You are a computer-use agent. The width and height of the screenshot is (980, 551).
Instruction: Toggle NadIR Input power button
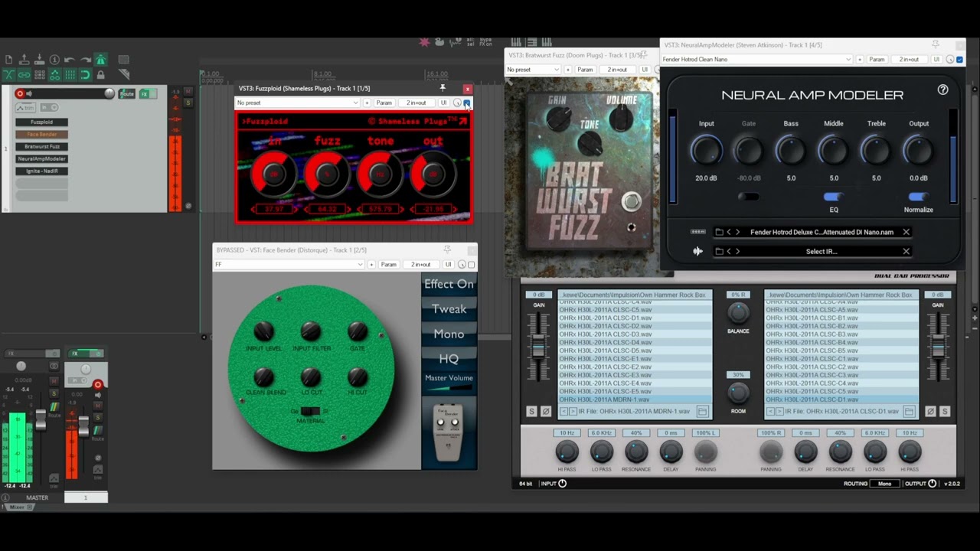click(563, 484)
